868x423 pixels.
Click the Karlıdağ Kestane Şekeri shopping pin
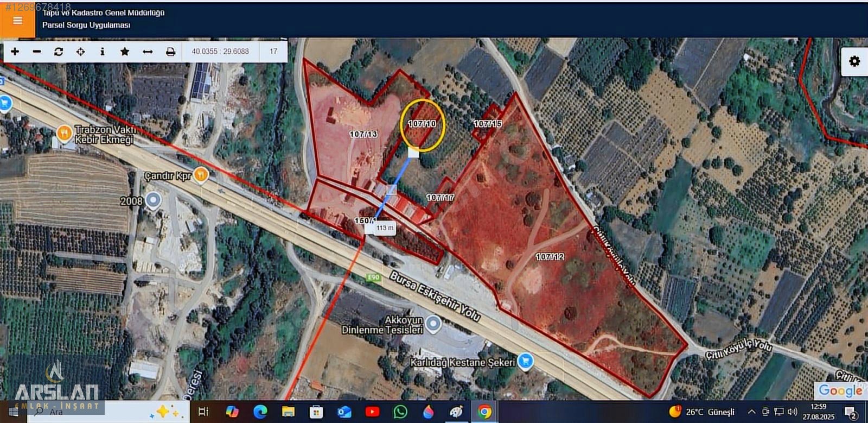525,361
